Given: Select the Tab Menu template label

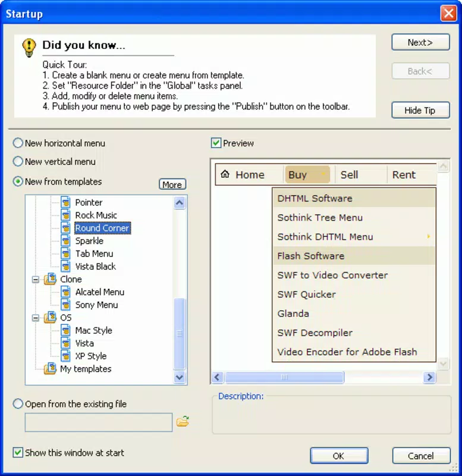Looking at the screenshot, I should click(94, 253).
